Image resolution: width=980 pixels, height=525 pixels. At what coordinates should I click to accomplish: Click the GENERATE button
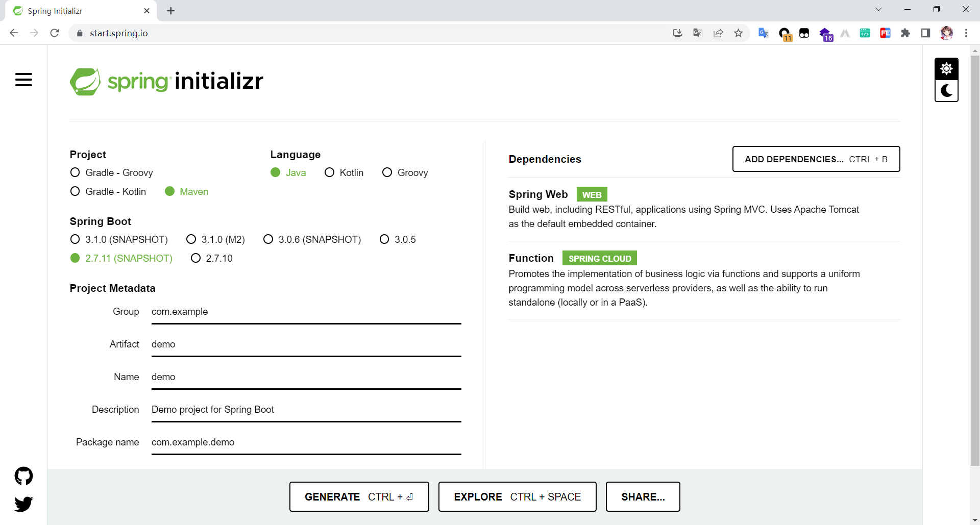coord(359,496)
